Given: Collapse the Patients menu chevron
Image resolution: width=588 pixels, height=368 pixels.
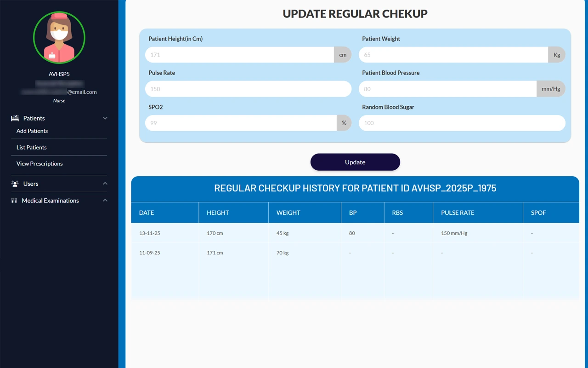Looking at the screenshot, I should tap(105, 118).
